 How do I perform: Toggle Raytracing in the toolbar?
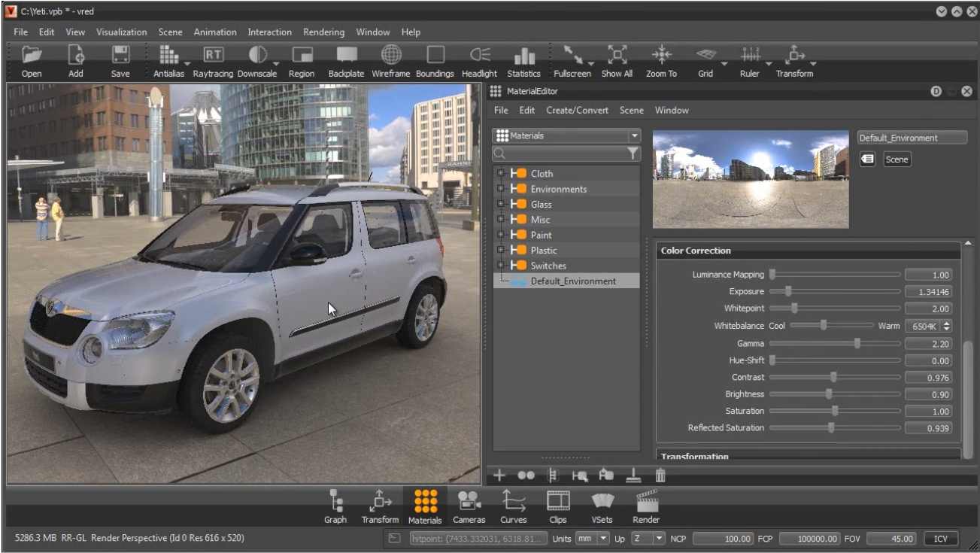click(x=213, y=56)
